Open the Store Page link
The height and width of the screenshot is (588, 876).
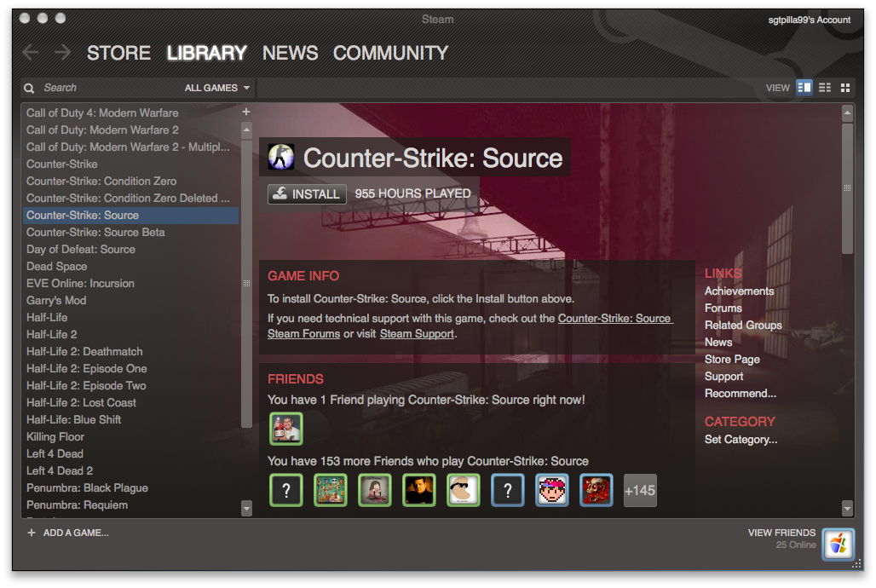(x=732, y=360)
